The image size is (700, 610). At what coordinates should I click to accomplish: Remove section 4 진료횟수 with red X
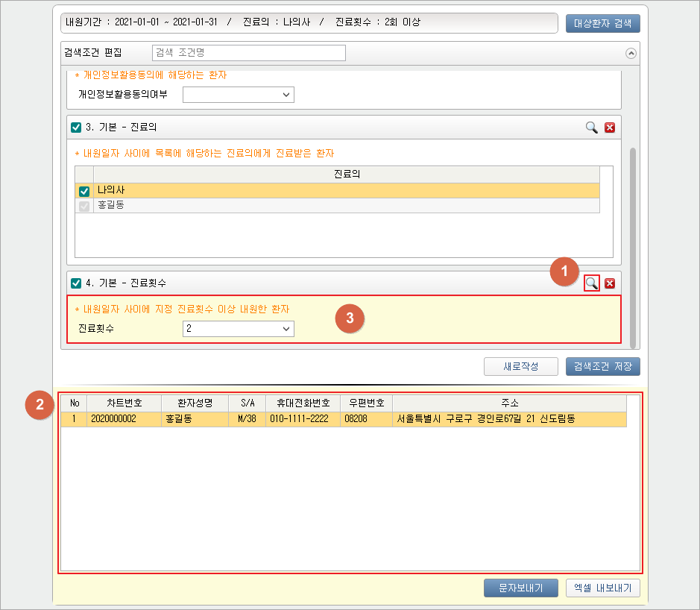tap(610, 283)
